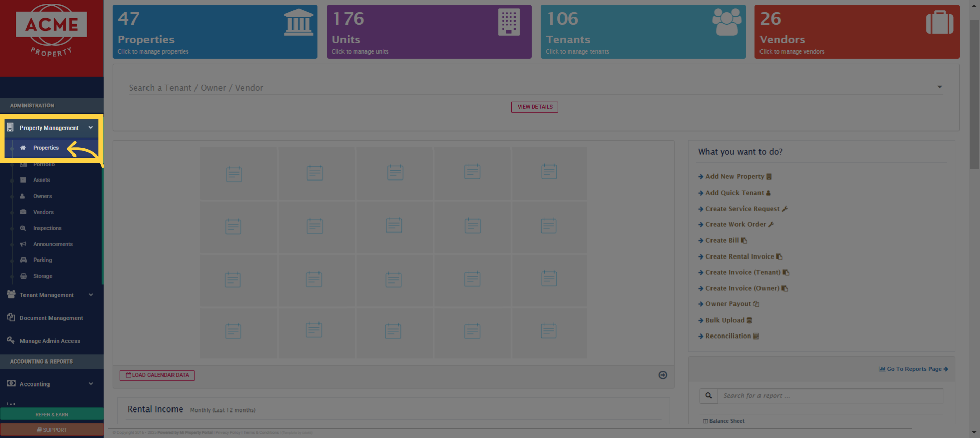The height and width of the screenshot is (438, 980).
Task: Click the VIEW DETAILS button
Action: [x=534, y=107]
